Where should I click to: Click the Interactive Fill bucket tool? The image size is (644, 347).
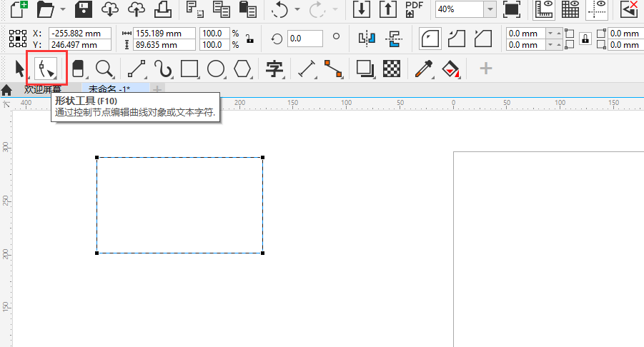450,69
